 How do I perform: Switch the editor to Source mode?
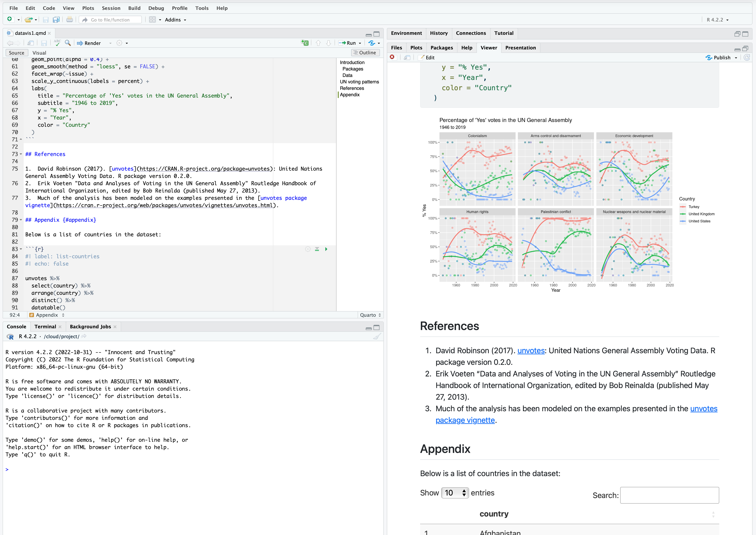click(17, 53)
